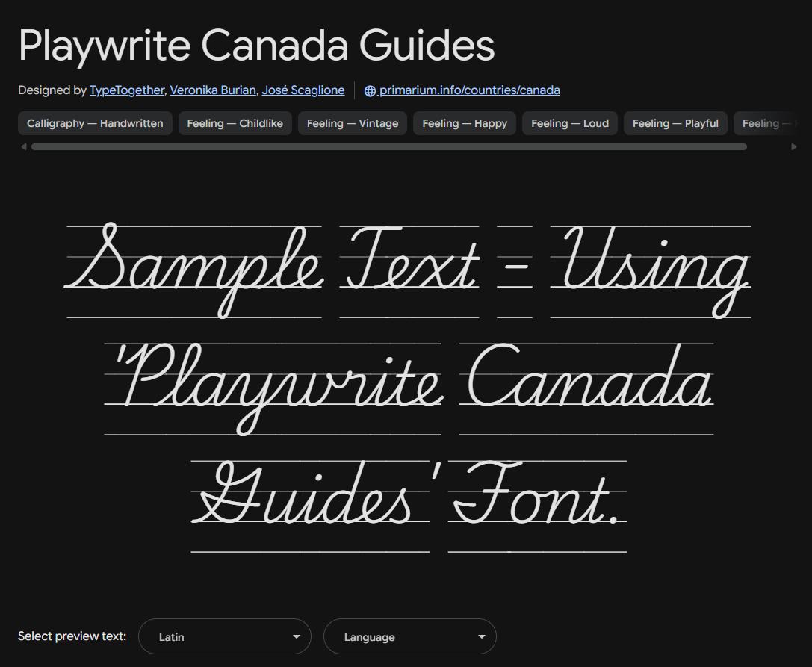Click the globe icon beside primarium link
The width and height of the screenshot is (812, 667).
370,90
